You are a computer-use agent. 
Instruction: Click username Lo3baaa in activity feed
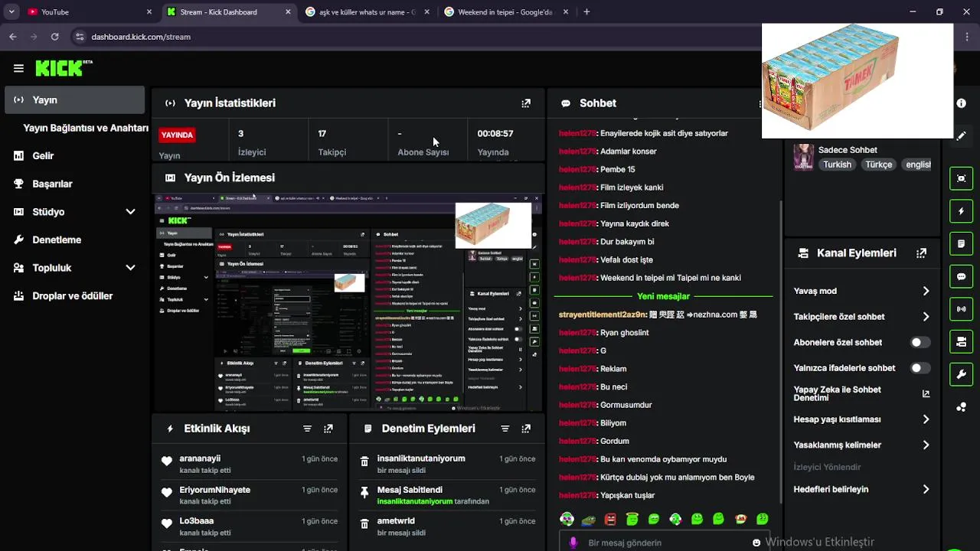point(197,521)
